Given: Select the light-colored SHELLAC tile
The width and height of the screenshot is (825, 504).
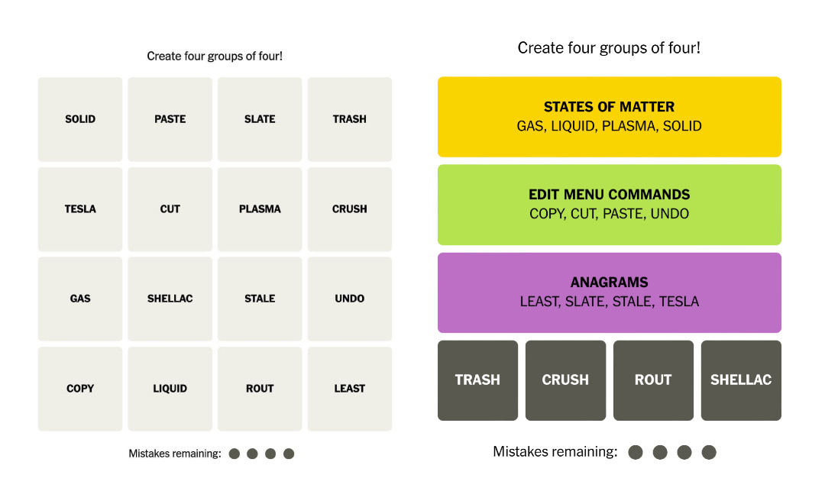Looking at the screenshot, I should pos(170,299).
